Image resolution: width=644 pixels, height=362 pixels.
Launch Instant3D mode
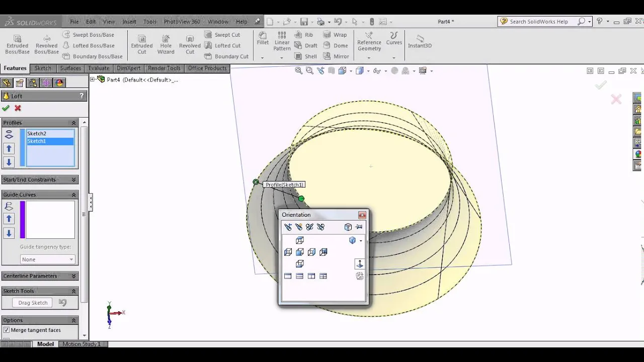click(420, 41)
